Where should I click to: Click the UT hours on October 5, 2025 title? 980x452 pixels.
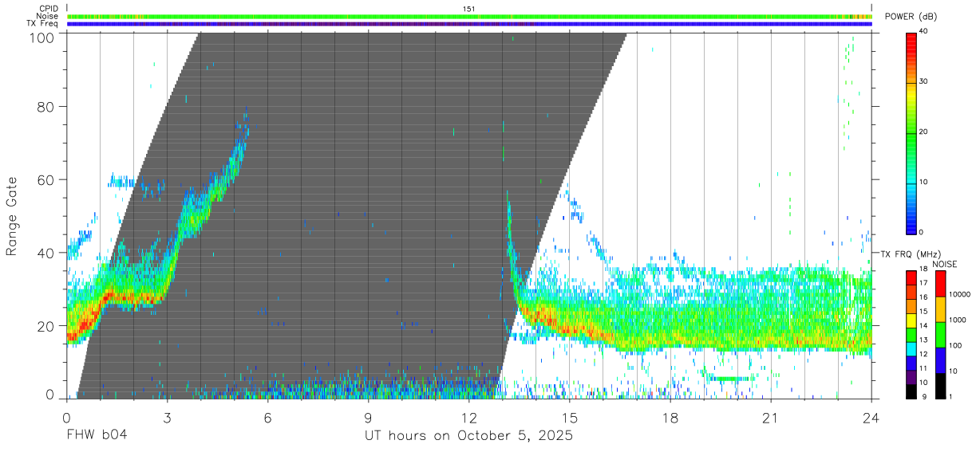(x=468, y=436)
